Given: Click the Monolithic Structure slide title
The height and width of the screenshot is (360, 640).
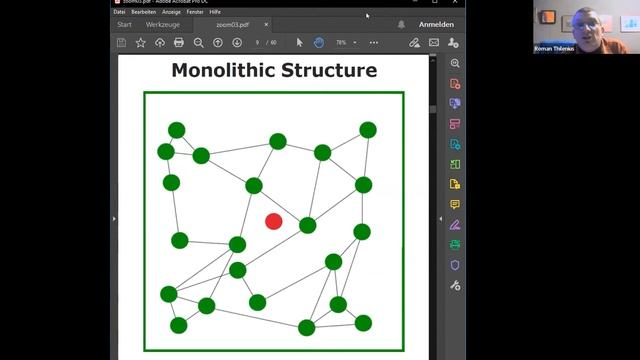Looking at the screenshot, I should pyautogui.click(x=274, y=70).
